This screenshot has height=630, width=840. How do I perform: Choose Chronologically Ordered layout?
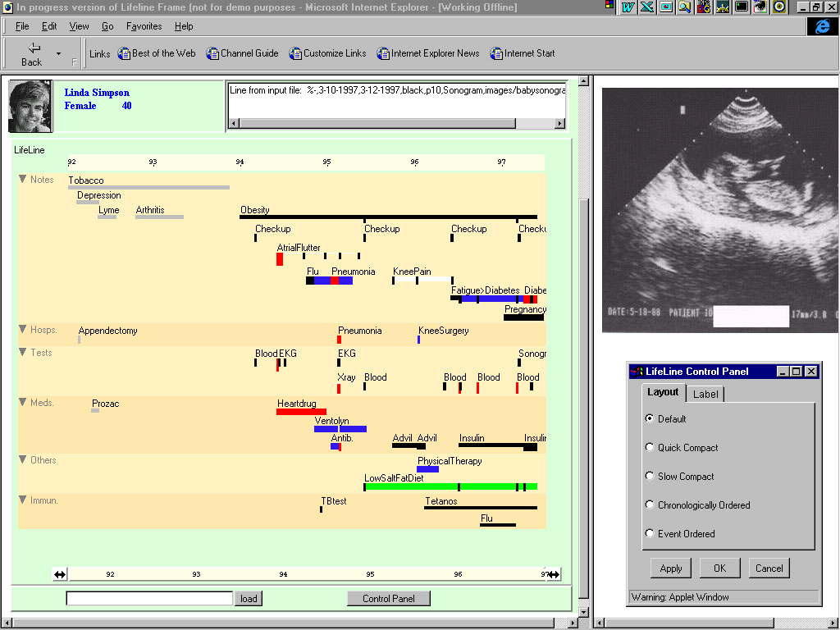click(650, 504)
